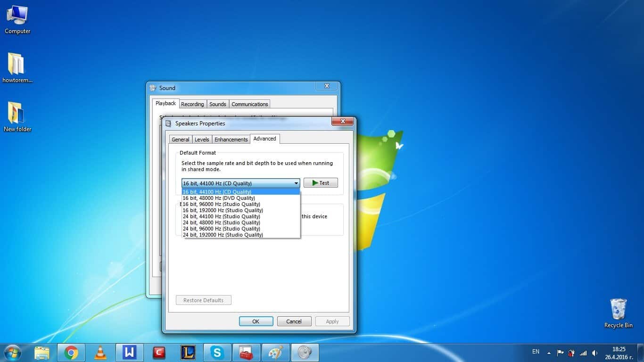Click the Action Center flag tray icon
The width and height of the screenshot is (644, 362).
point(560,353)
